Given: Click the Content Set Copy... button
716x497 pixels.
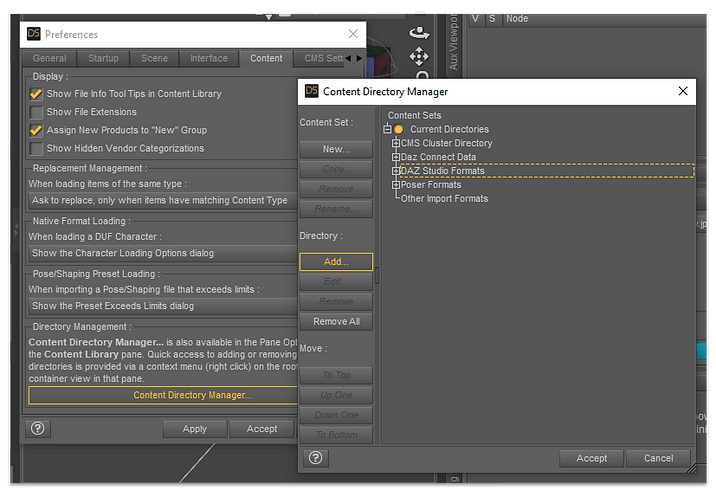Looking at the screenshot, I should pos(336,169).
